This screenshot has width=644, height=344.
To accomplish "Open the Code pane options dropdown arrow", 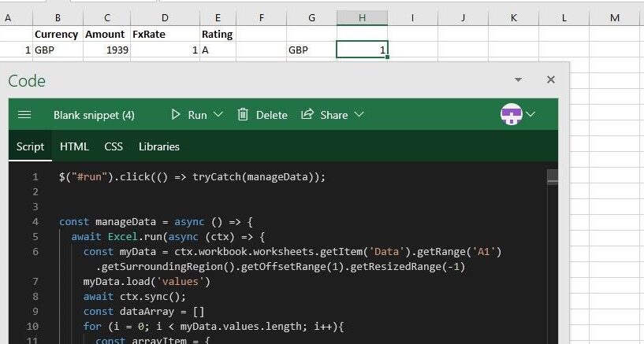I will (519, 80).
